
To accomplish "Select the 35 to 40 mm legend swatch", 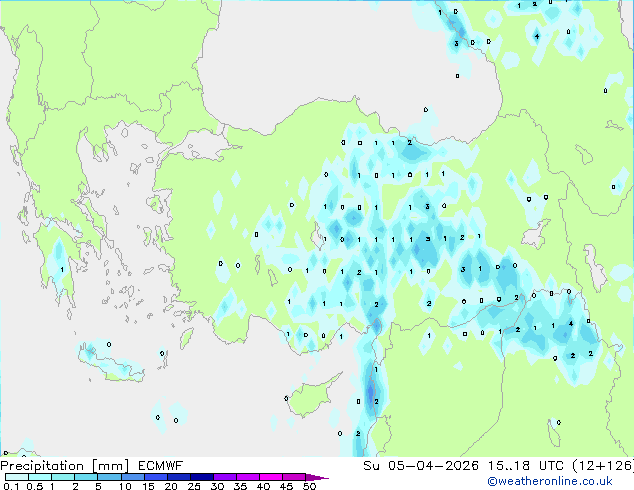I will (248, 477).
